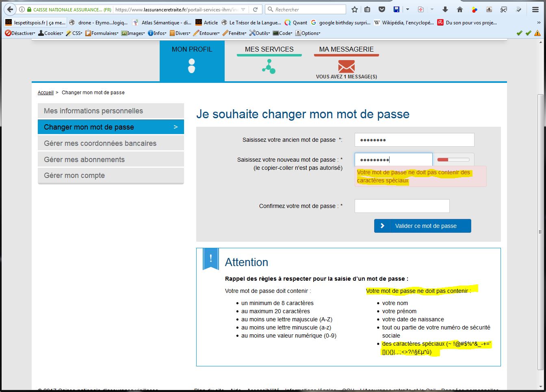Image resolution: width=546 pixels, height=392 pixels.
Task: Save to Pocket using the toolbar icon
Action: pos(382,9)
